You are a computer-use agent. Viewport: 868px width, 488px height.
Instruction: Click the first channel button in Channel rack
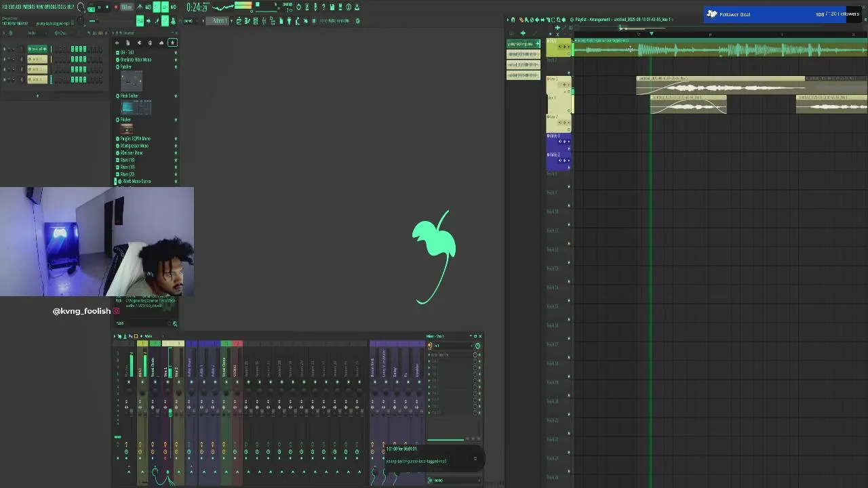[x=37, y=49]
